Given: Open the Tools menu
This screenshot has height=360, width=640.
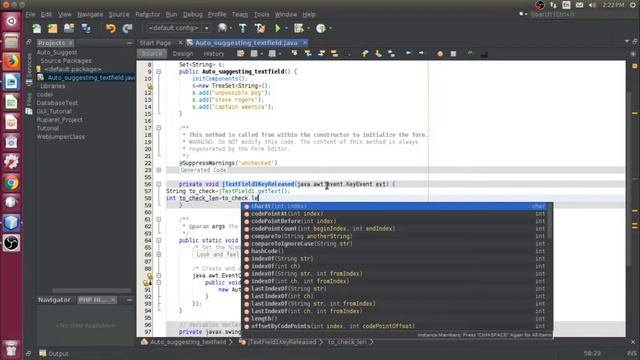Looking at the screenshot, I should [x=262, y=14].
